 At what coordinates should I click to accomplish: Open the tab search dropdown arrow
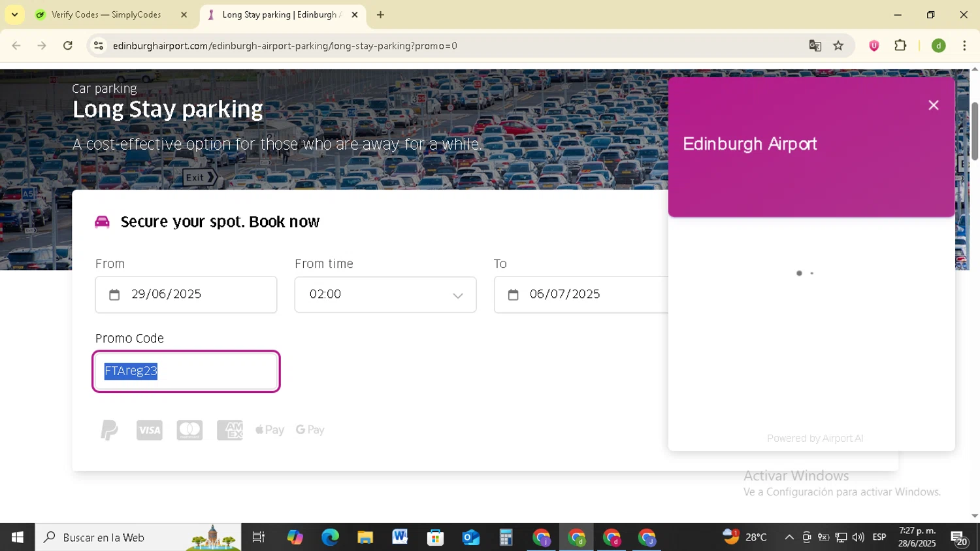pyautogui.click(x=14, y=14)
